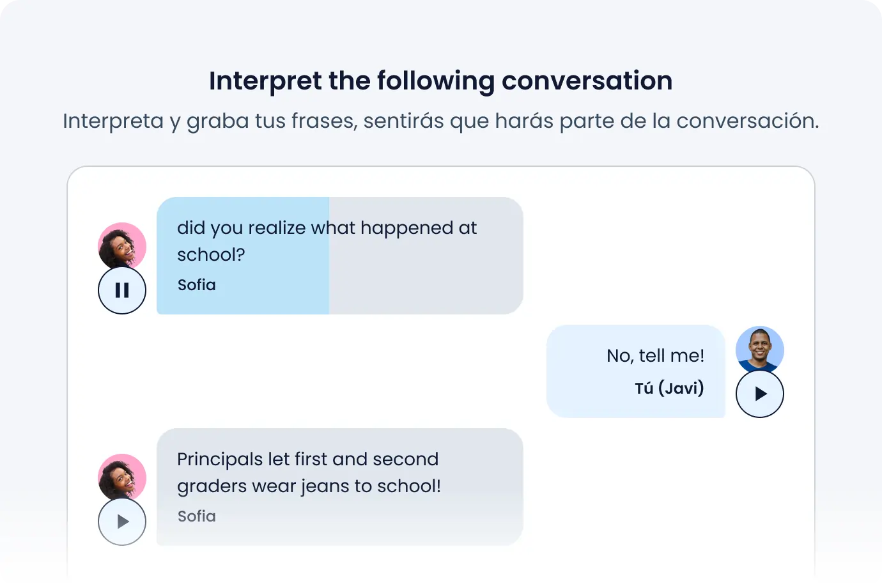This screenshot has height=588, width=882.
Task: Click the Spanish subtitle starting with "Interpreta y graba"
Action: click(441, 121)
